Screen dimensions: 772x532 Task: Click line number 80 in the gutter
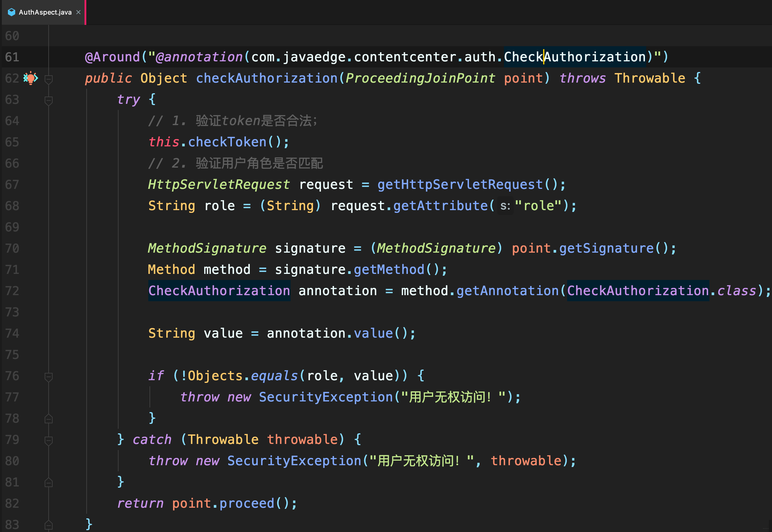click(12, 461)
